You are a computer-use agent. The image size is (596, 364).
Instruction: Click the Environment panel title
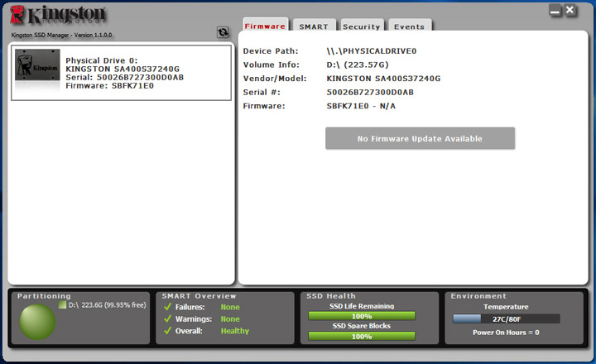coord(478,296)
